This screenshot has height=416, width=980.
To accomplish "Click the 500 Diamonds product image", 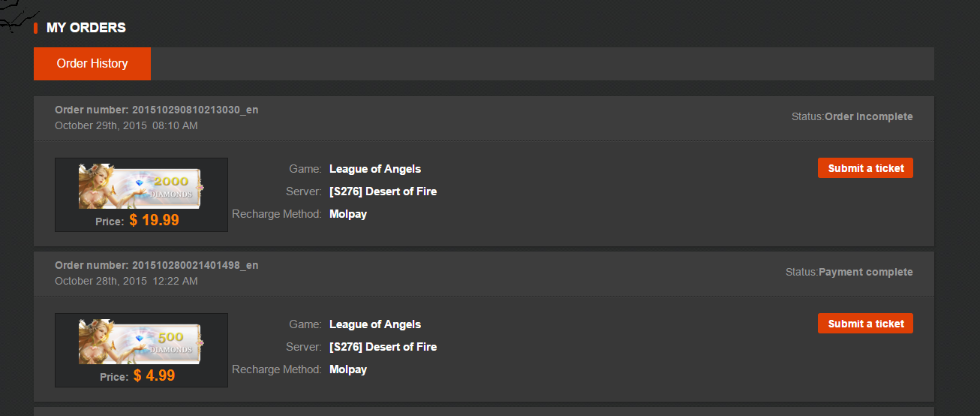I will (141, 342).
